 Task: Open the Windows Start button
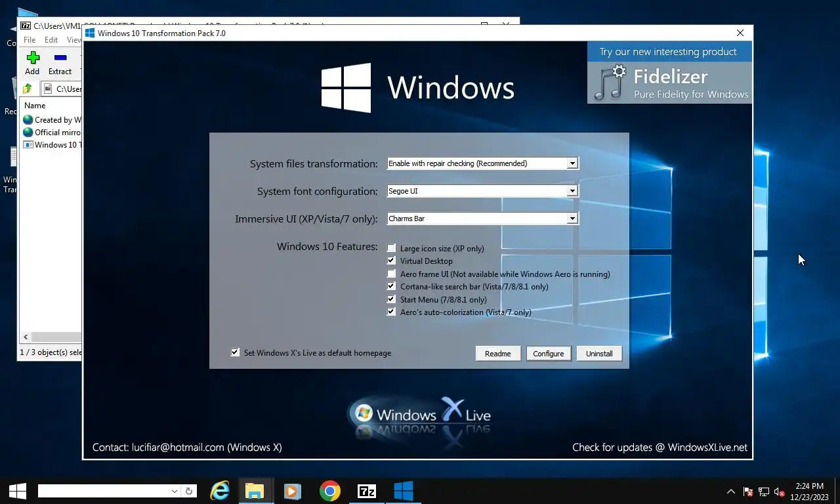pyautogui.click(x=18, y=491)
